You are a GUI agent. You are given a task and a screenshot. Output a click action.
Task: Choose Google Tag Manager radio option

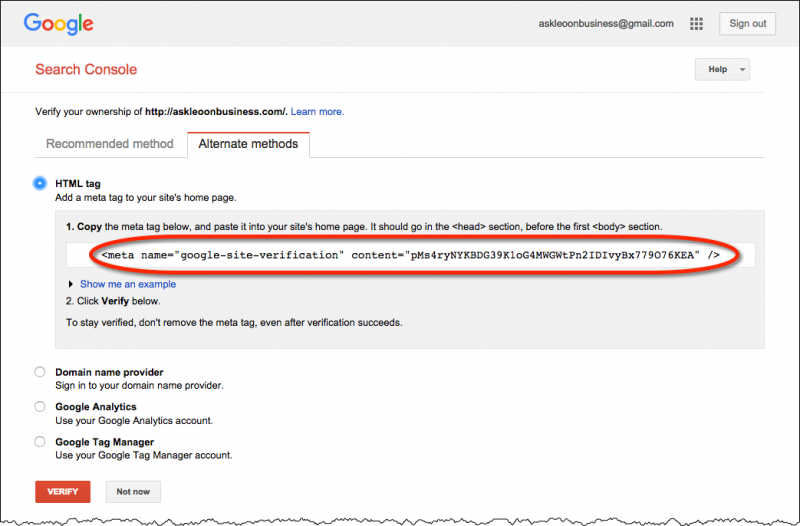pos(40,442)
